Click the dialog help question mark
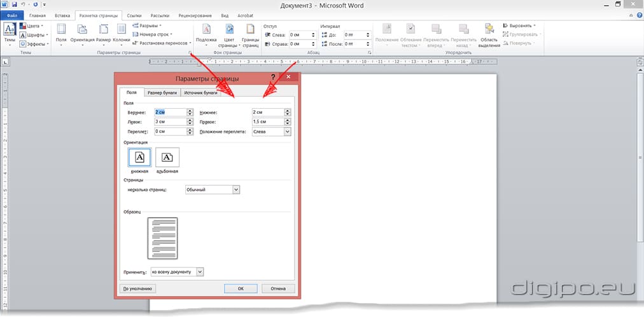Viewport: 644px width, 324px height. click(x=274, y=78)
